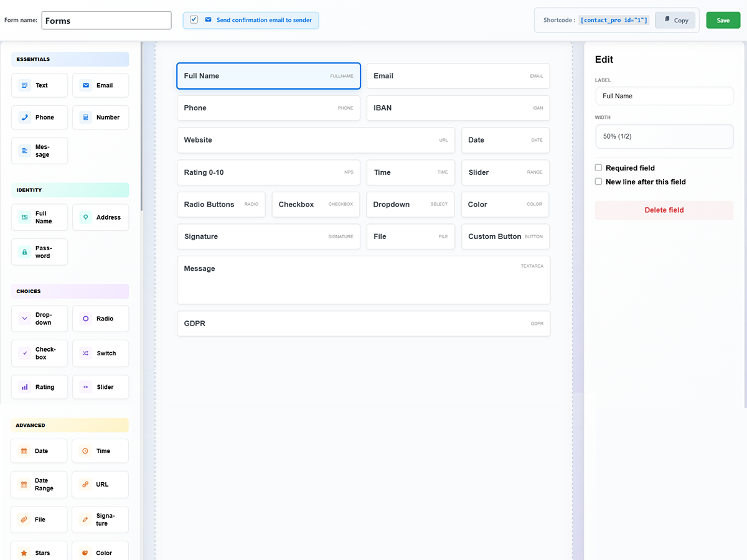This screenshot has height=560, width=747.
Task: Open the Width 50% (1/2) dropdown
Action: 664,136
